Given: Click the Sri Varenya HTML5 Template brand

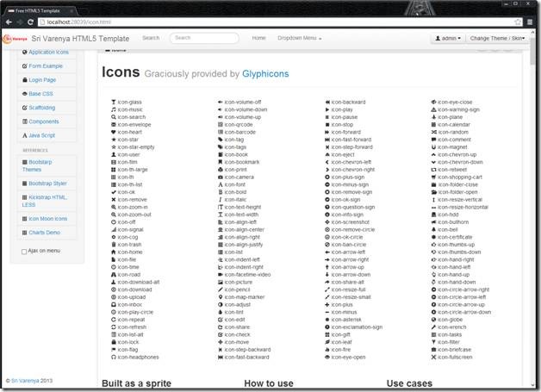Looking at the screenshot, I should pyautogui.click(x=80, y=39).
